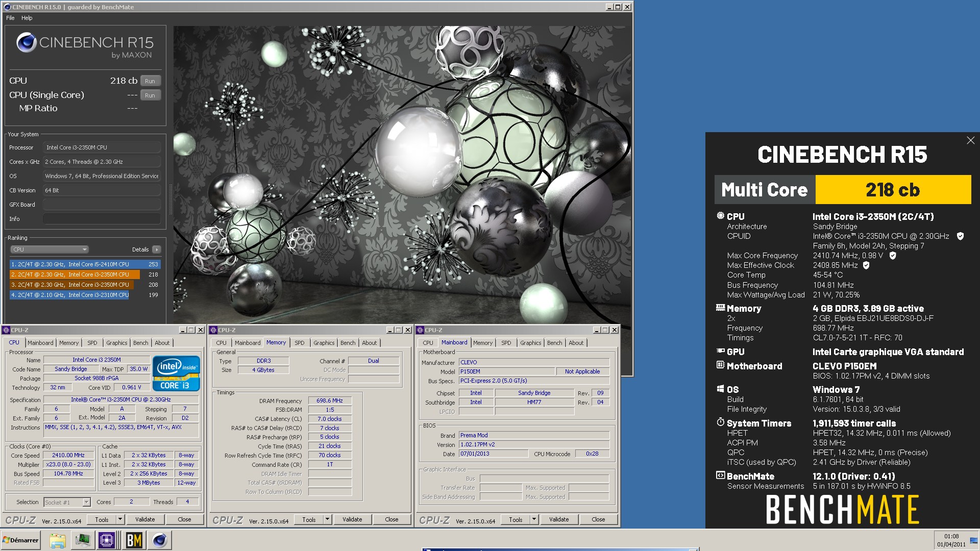Open Bench tab in left CPU-Z window
The width and height of the screenshot is (980, 551).
pyautogui.click(x=141, y=343)
